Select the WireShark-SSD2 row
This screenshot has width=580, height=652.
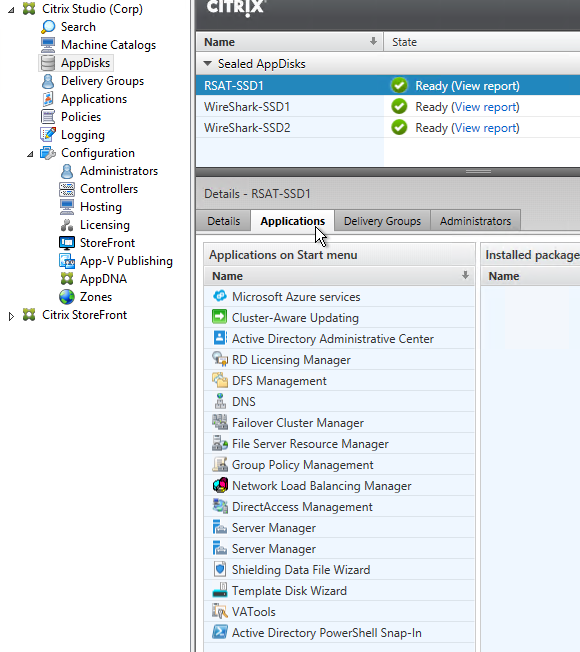[x=388, y=128]
